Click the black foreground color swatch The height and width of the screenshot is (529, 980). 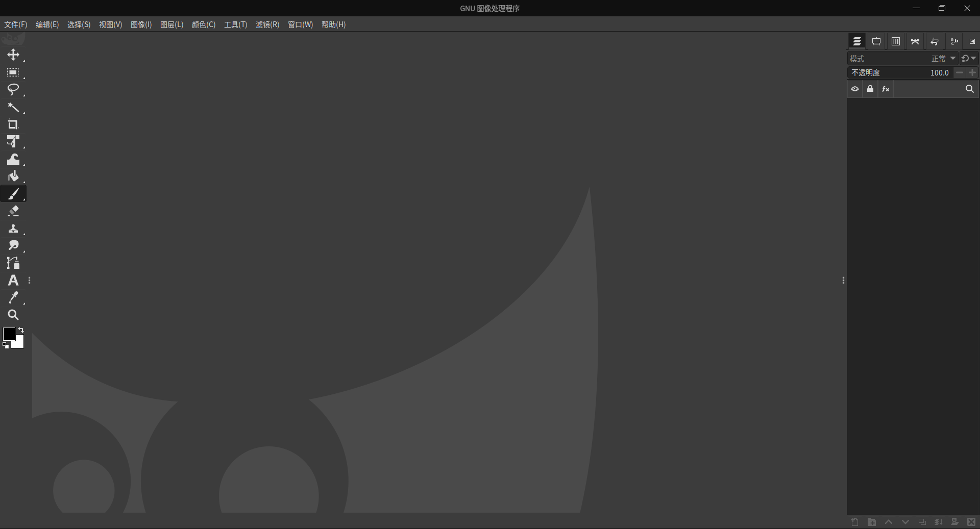[8, 334]
